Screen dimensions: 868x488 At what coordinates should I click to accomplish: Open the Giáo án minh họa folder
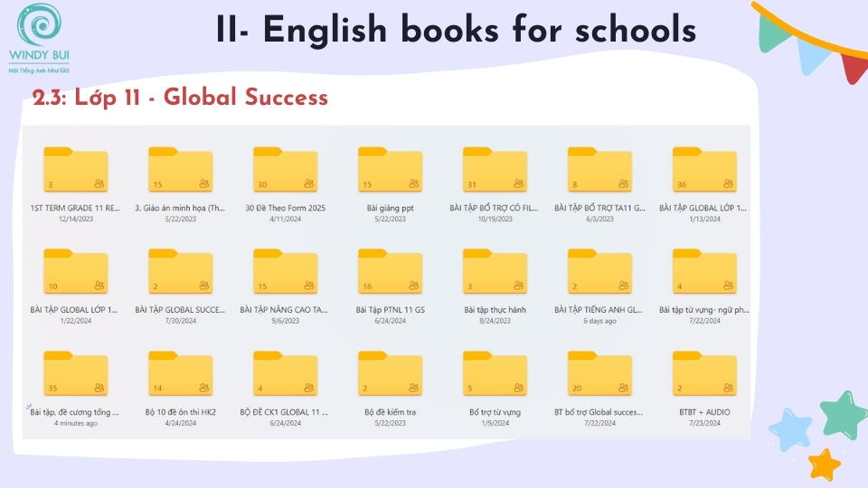(180, 171)
